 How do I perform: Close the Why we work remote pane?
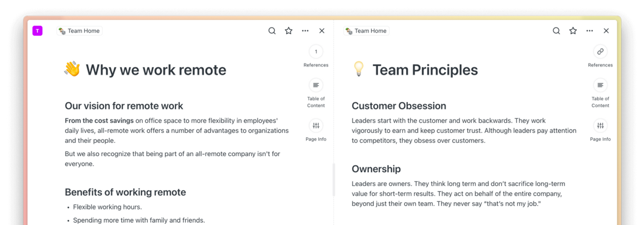click(322, 31)
